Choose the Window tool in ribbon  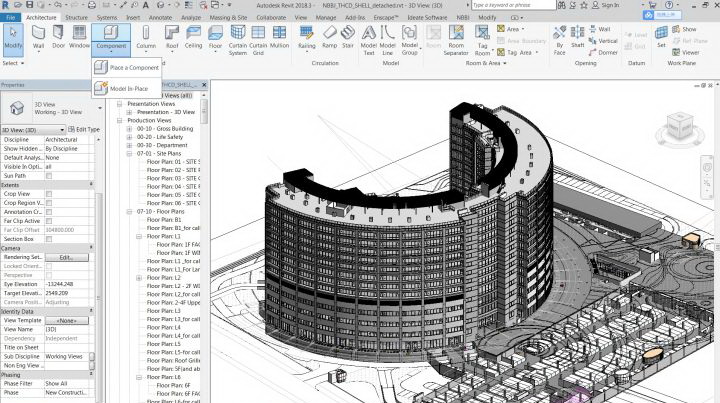pyautogui.click(x=79, y=36)
